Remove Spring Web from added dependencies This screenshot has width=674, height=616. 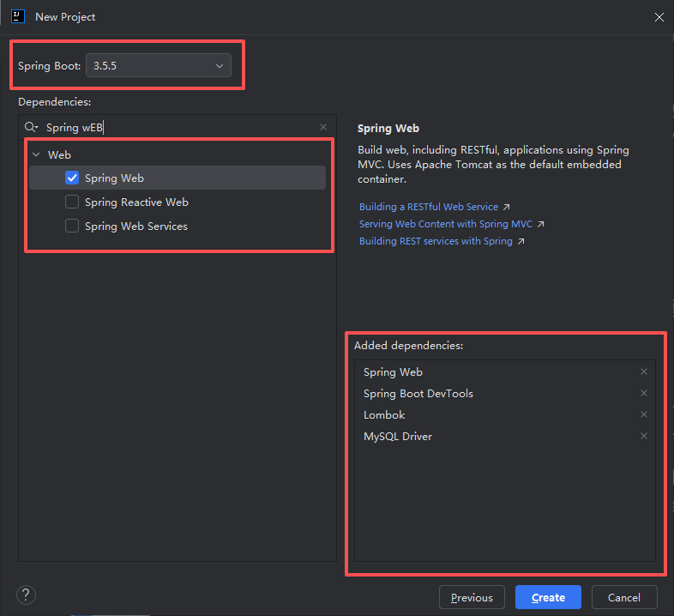click(x=644, y=371)
